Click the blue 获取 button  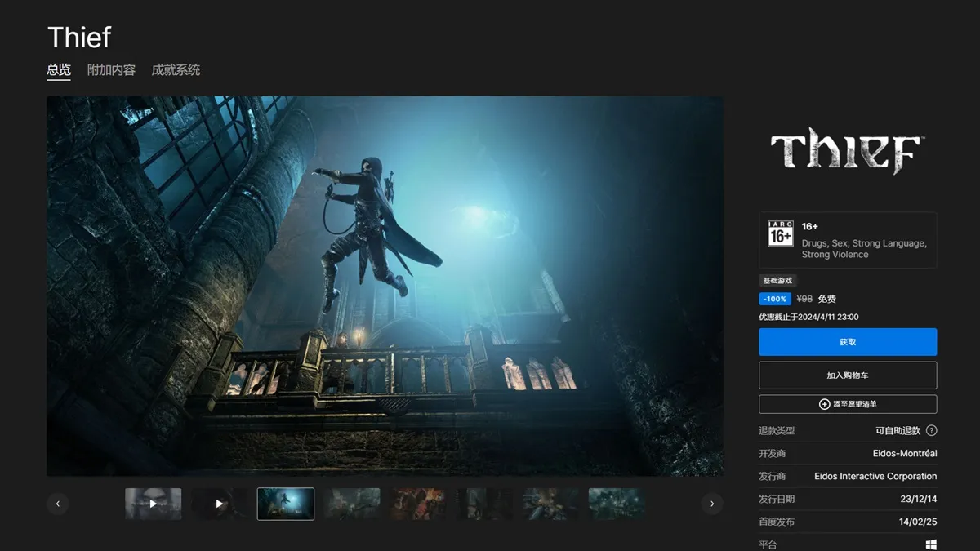(848, 342)
